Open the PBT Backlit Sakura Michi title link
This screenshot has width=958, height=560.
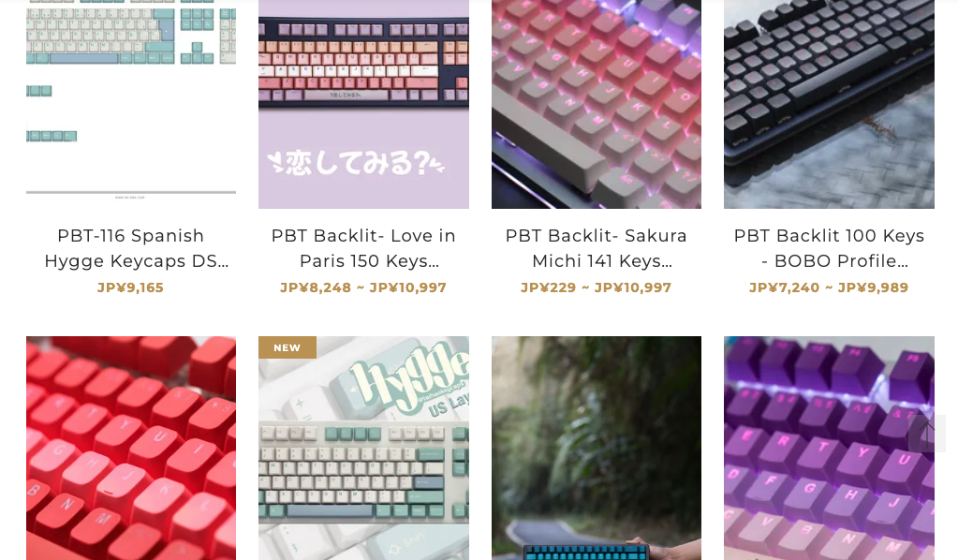(597, 248)
